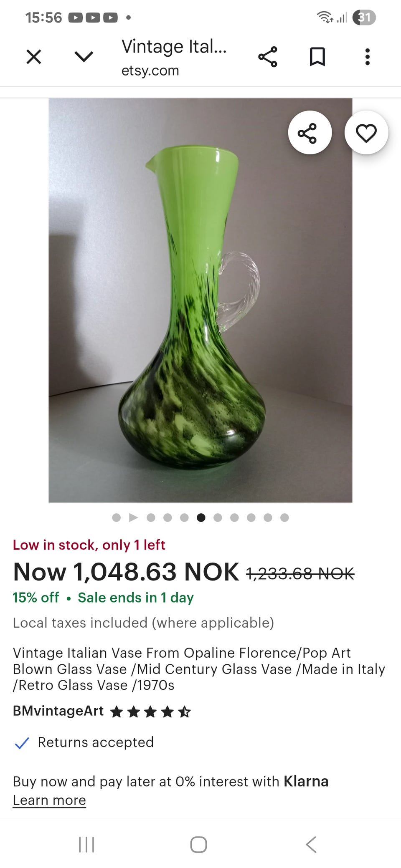The width and height of the screenshot is (401, 868).
Task: Tap the Android back arrow
Action: 312,845
